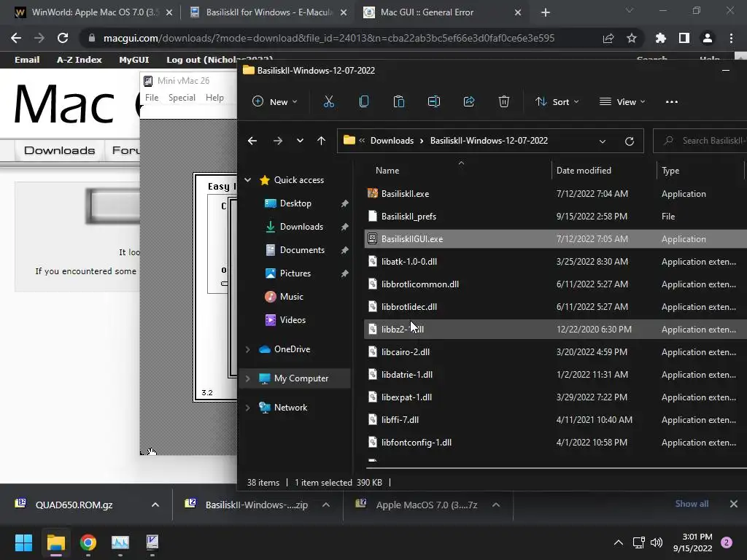Reload the Chrome page

point(63,38)
